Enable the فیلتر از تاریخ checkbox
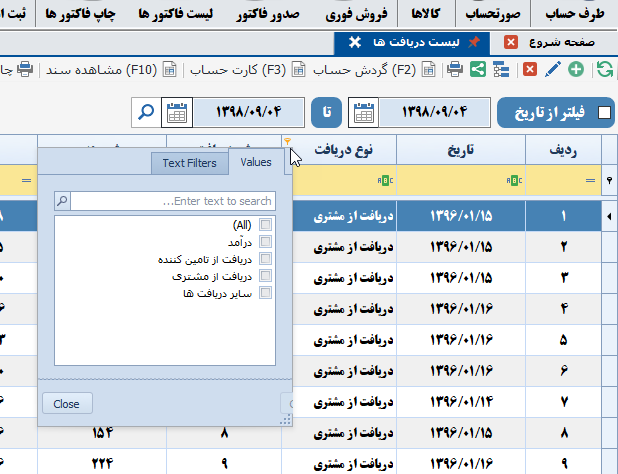The width and height of the screenshot is (618, 474). [x=604, y=113]
